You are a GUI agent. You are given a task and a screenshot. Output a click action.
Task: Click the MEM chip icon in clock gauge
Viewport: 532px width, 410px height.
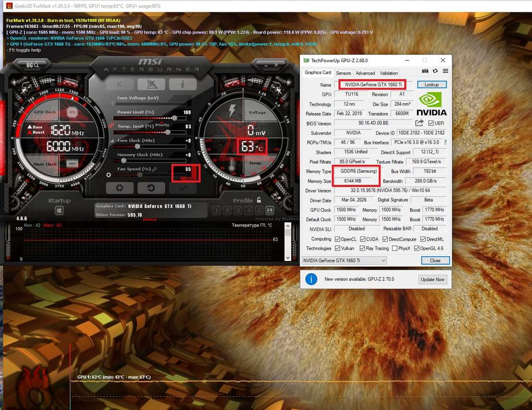pyautogui.click(x=72, y=164)
